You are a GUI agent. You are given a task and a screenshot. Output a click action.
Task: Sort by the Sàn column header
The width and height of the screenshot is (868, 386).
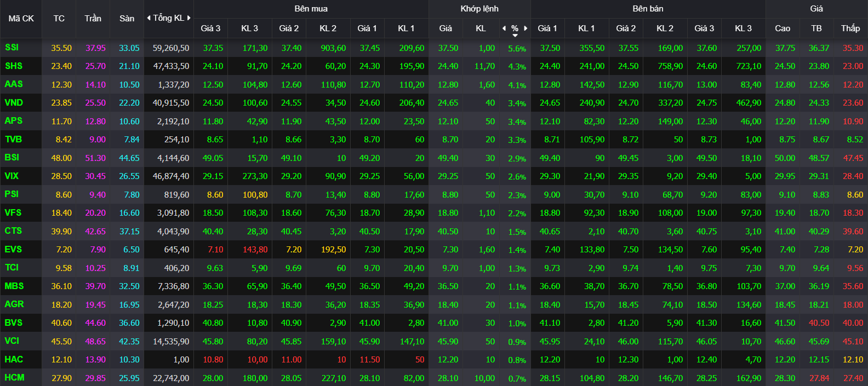coord(127,19)
